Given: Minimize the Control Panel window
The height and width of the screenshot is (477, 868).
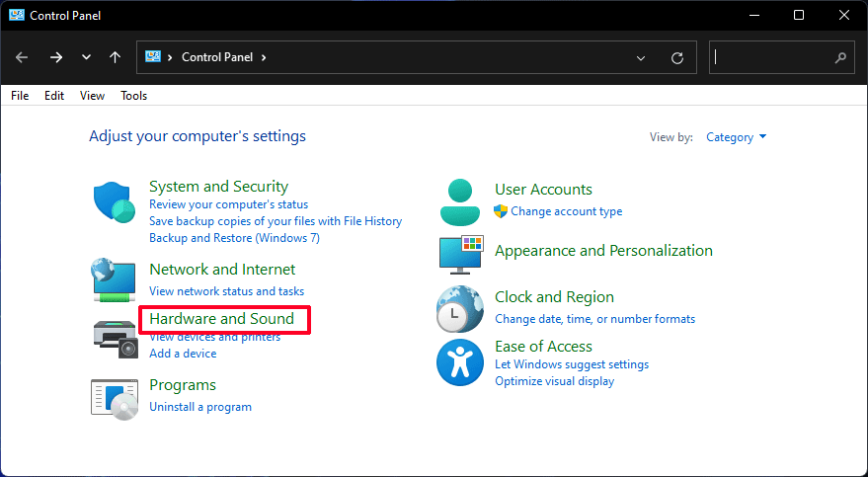Looking at the screenshot, I should 753,15.
